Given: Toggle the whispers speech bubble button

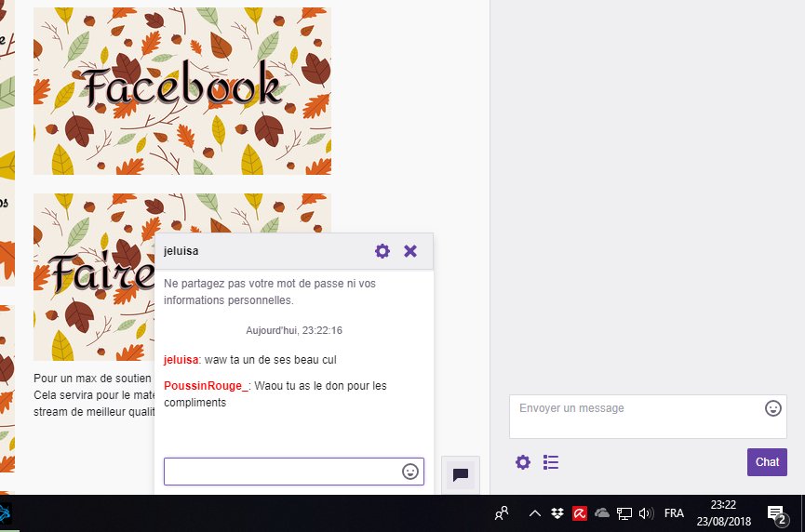Looking at the screenshot, I should pyautogui.click(x=461, y=475).
